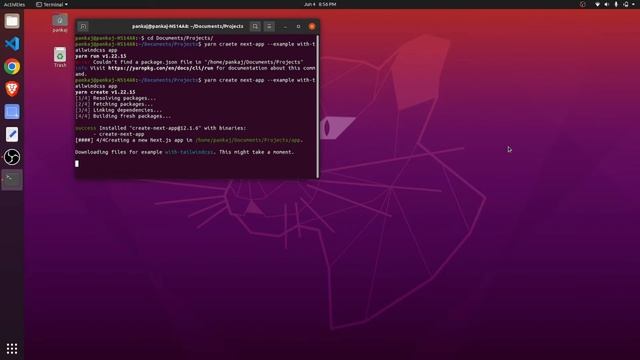Open the text editor in dock
The width and height of the screenshot is (640, 360).
point(12,134)
